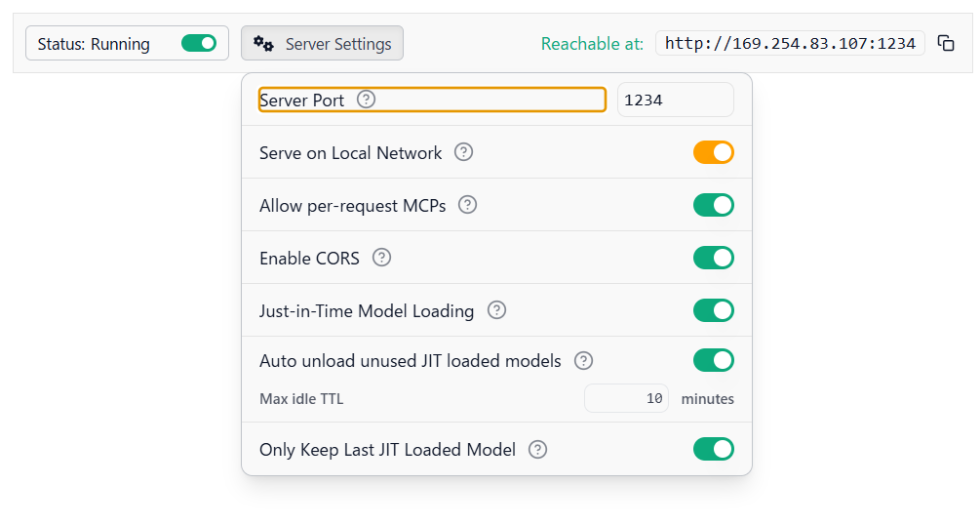Select the reachable server URL text
The height and width of the screenshot is (525, 980).
click(790, 43)
